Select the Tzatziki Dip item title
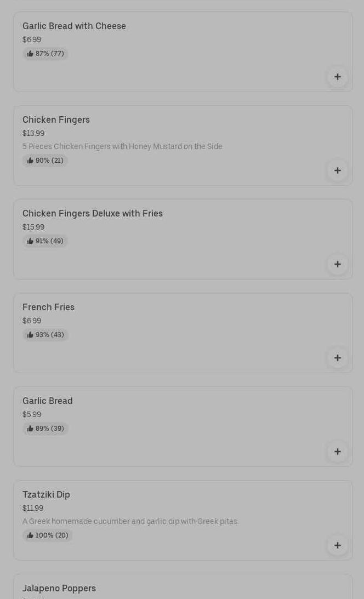Screen dimensions: 364x599 click(46, 495)
